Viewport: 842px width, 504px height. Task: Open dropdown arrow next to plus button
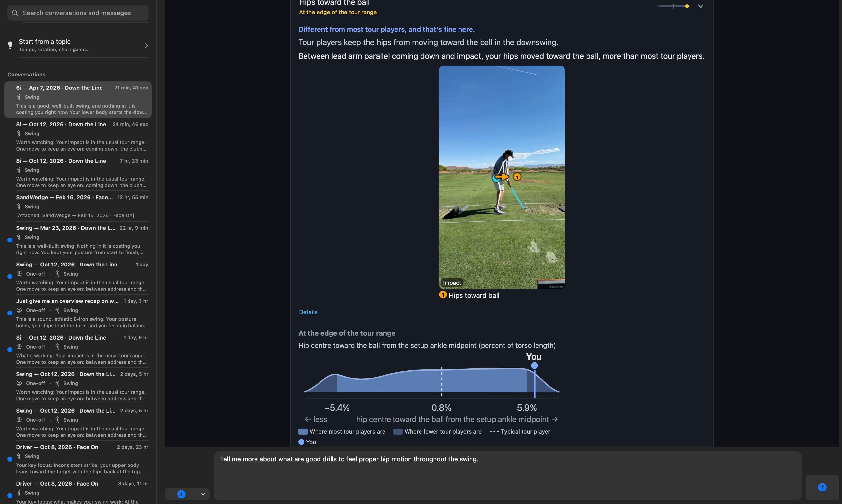[203, 494]
